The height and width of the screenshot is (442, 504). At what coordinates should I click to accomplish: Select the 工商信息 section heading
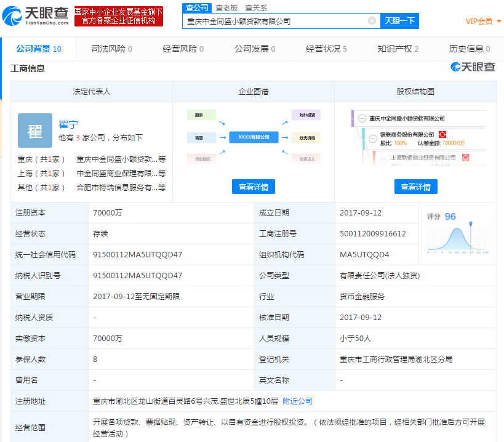coord(28,68)
